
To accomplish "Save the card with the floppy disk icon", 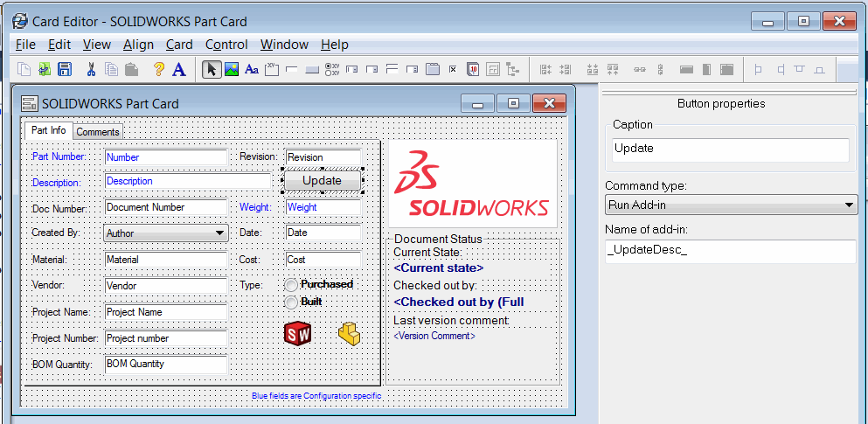I will (x=65, y=69).
